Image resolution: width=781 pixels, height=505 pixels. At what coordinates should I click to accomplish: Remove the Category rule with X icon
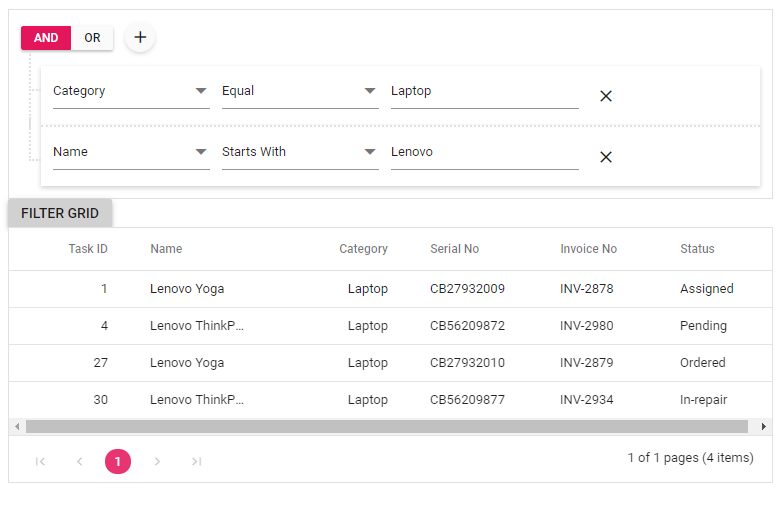pos(605,96)
